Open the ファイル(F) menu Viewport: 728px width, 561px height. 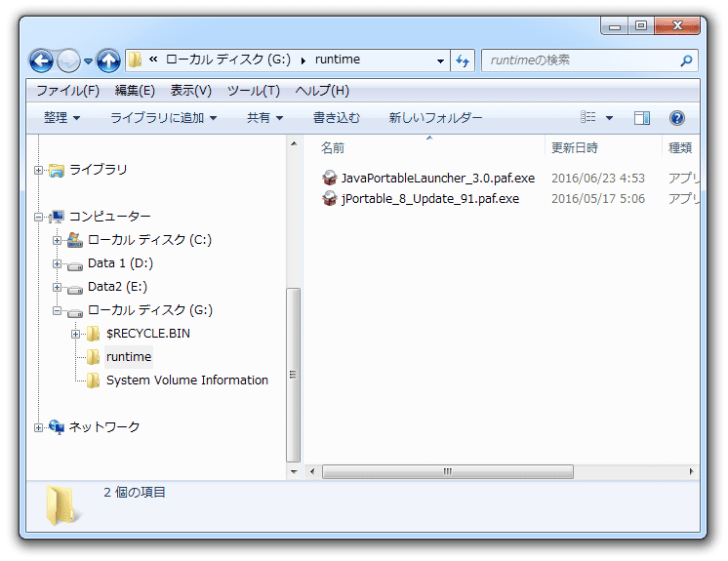click(67, 91)
